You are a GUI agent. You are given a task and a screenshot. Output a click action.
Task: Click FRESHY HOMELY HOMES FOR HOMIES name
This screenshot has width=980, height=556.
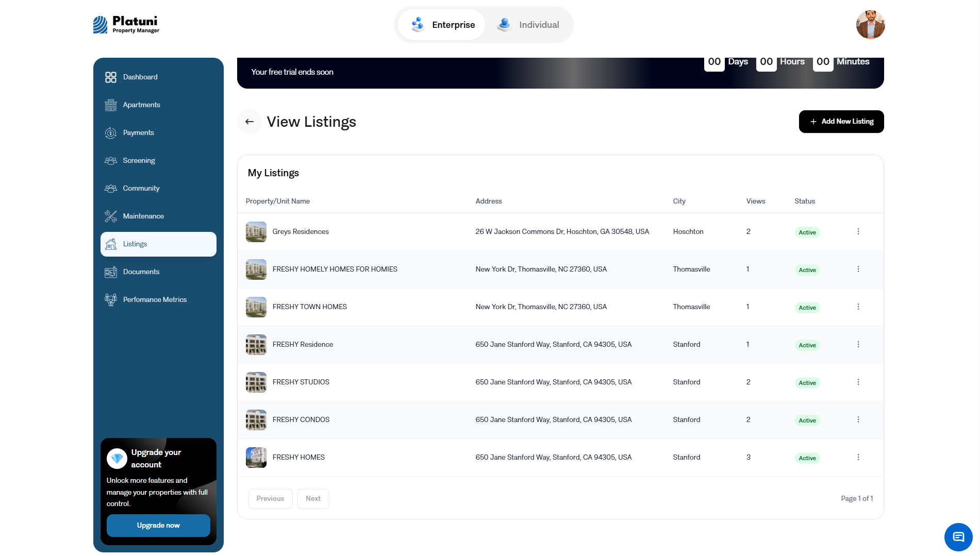pyautogui.click(x=335, y=269)
